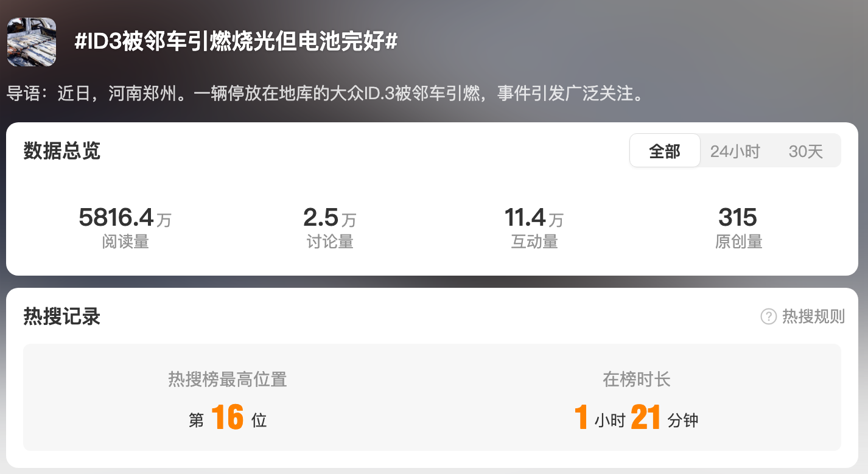Click the 315 原创量 figure
The height and width of the screenshot is (474, 868).
click(x=738, y=217)
